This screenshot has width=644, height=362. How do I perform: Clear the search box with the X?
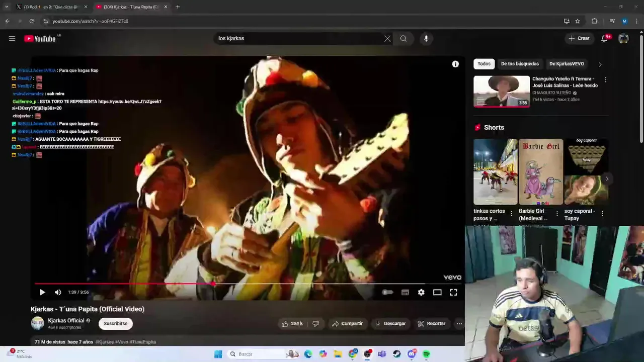coord(387,39)
